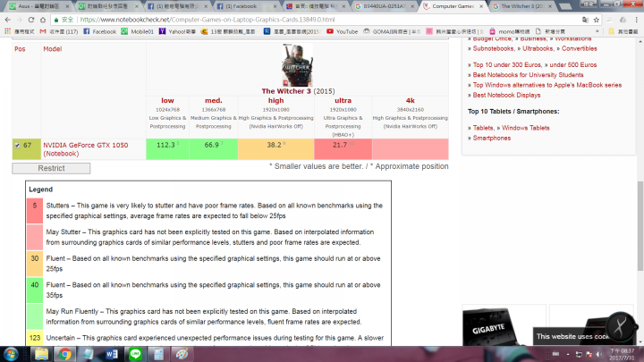The image size is (644, 362).
Task: Open the Mobile01 bookmark
Action: (x=137, y=31)
